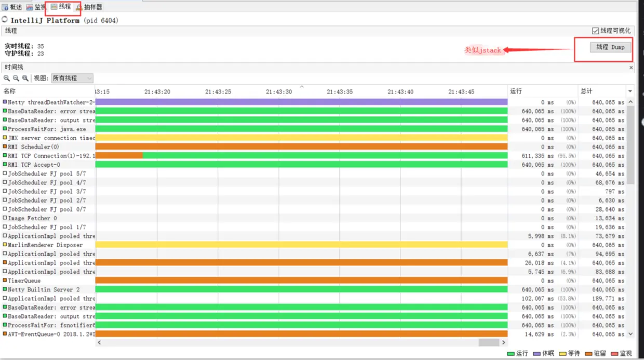Click the state icon beside AWT-EventQueue-0
This screenshot has width=644, height=360.
(x=5, y=334)
